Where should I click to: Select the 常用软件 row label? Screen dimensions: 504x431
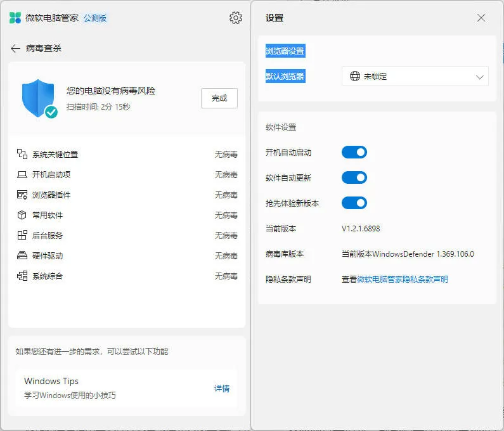tap(48, 215)
